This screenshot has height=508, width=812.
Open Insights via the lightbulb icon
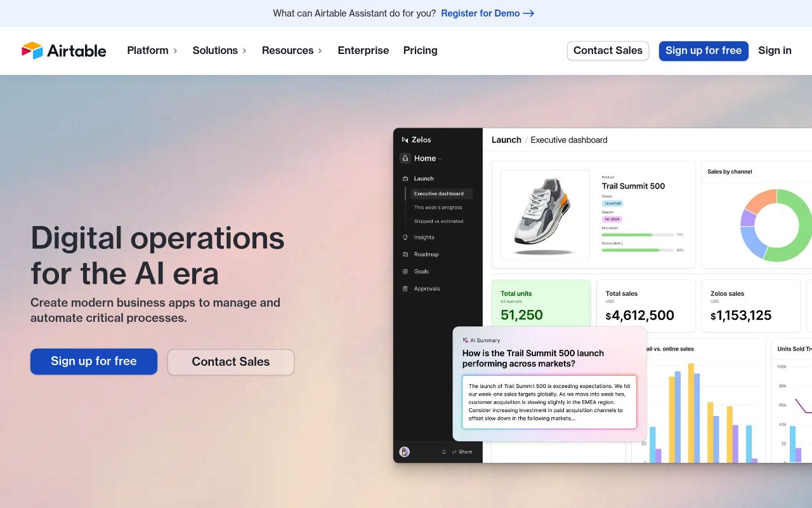point(405,237)
